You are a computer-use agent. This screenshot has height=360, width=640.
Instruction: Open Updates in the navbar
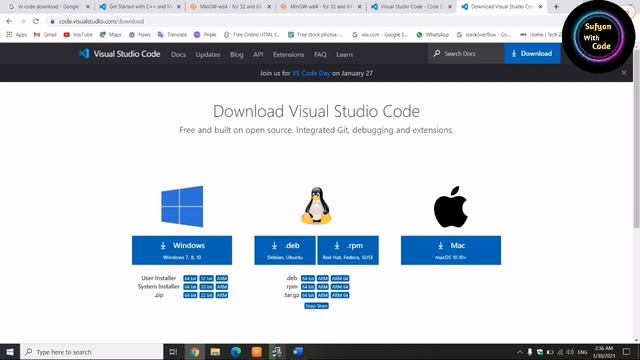click(x=208, y=54)
